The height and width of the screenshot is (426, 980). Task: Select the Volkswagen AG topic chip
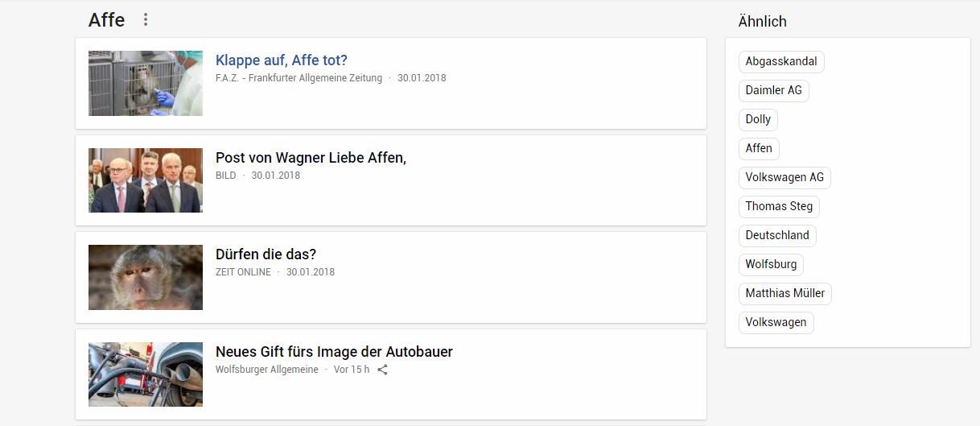784,177
